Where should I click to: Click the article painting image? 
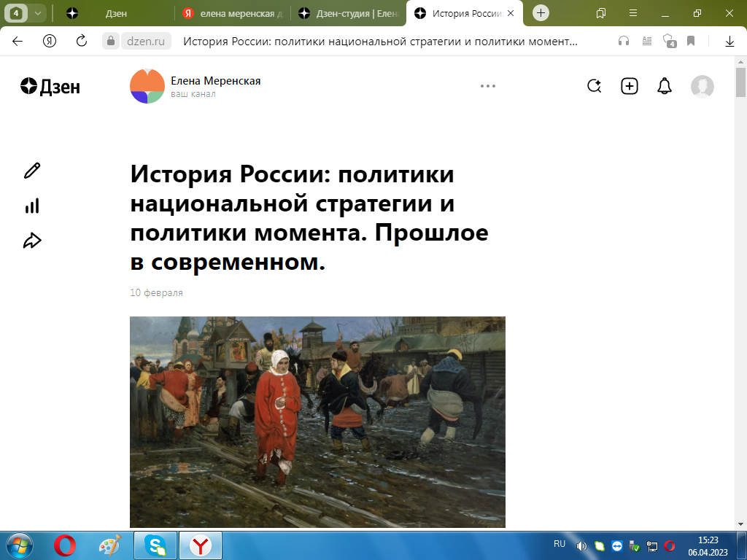317,422
